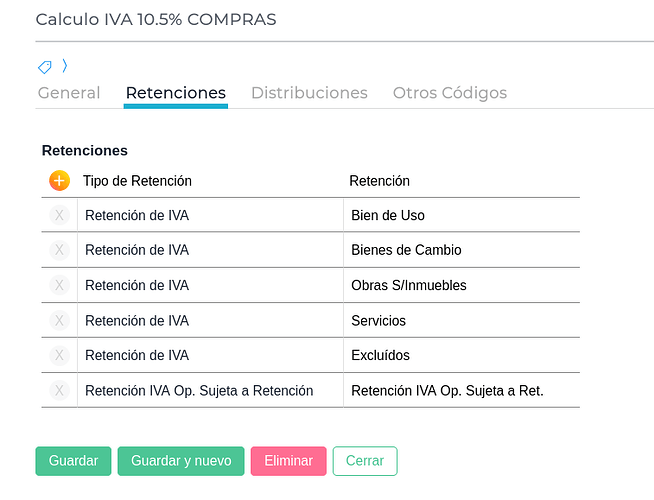Select the Retenciones tab

176,93
